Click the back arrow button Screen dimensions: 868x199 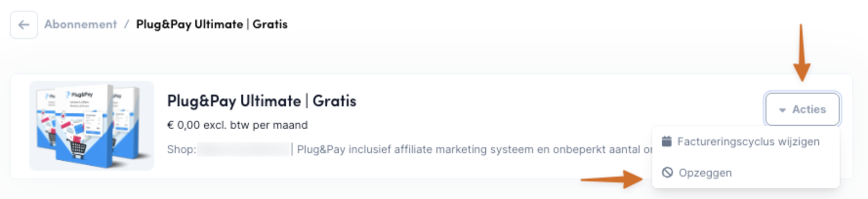(24, 25)
